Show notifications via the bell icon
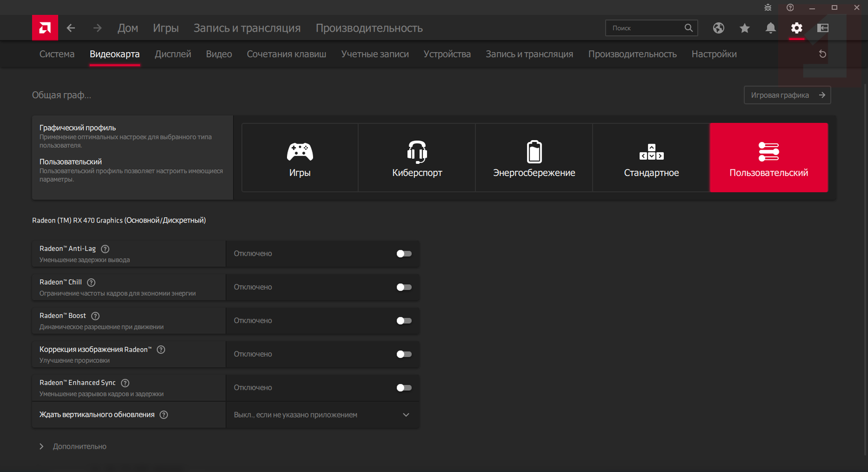 pyautogui.click(x=771, y=28)
